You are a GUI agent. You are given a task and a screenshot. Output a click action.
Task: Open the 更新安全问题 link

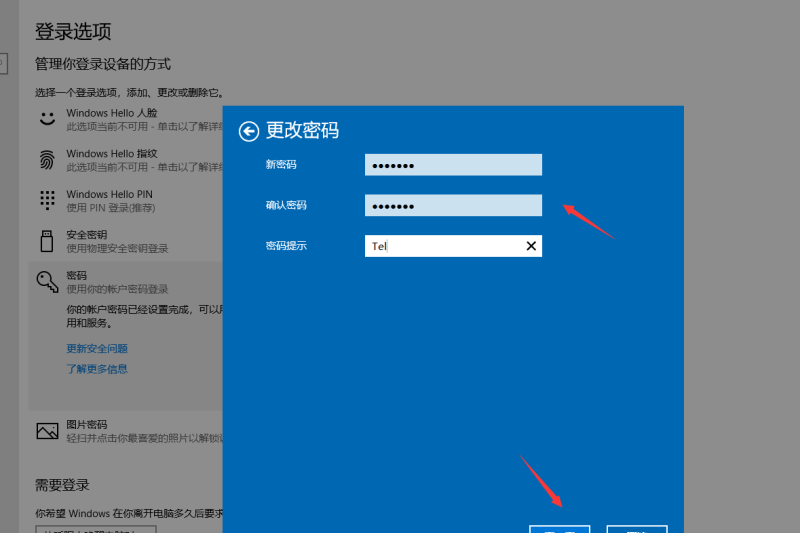pos(97,348)
